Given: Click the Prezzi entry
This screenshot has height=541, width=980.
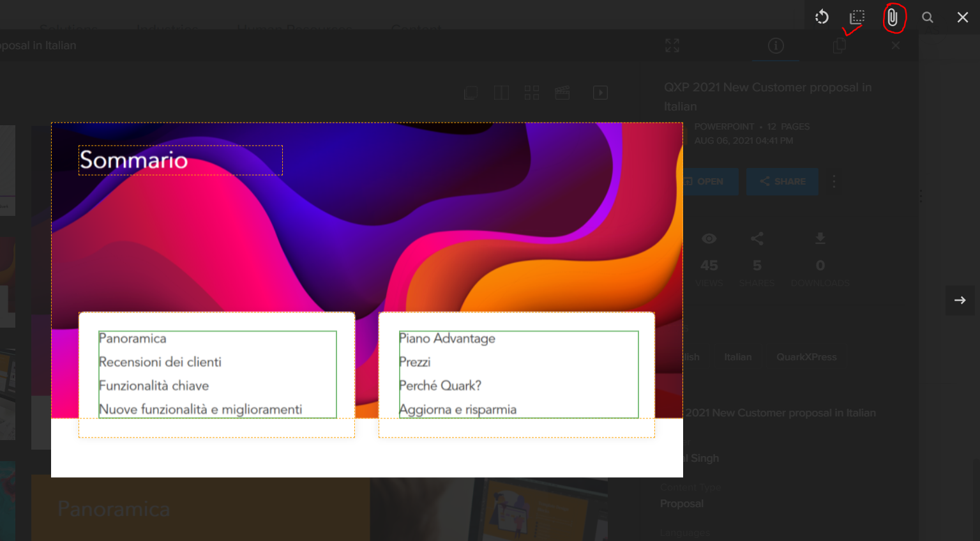Looking at the screenshot, I should [415, 362].
